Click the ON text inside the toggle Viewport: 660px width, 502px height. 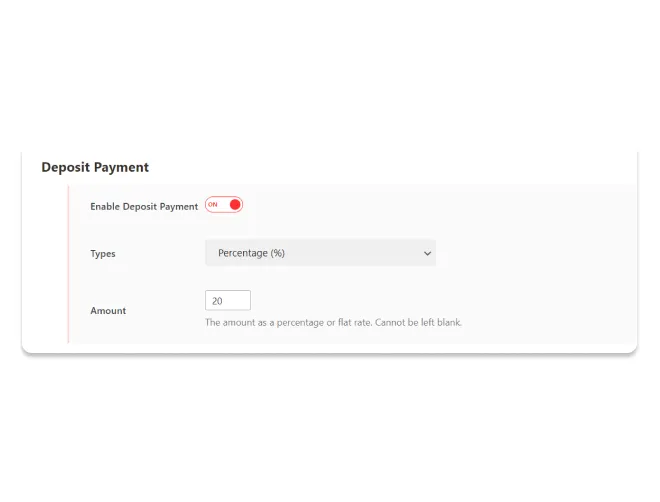click(213, 205)
